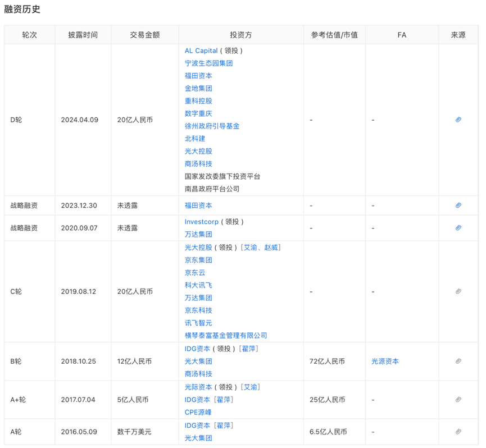
Task: Click the 赵威 person link
Action: click(x=271, y=248)
